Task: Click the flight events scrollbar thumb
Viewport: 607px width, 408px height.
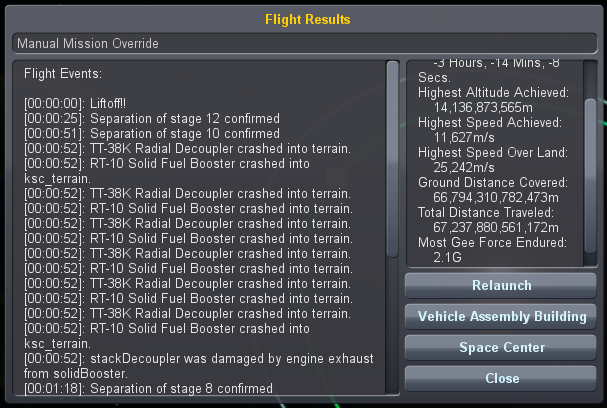Action: (x=393, y=159)
